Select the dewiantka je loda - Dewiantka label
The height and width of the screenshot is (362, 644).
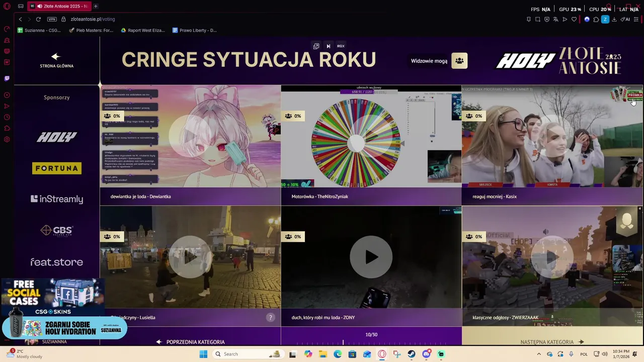click(x=140, y=197)
